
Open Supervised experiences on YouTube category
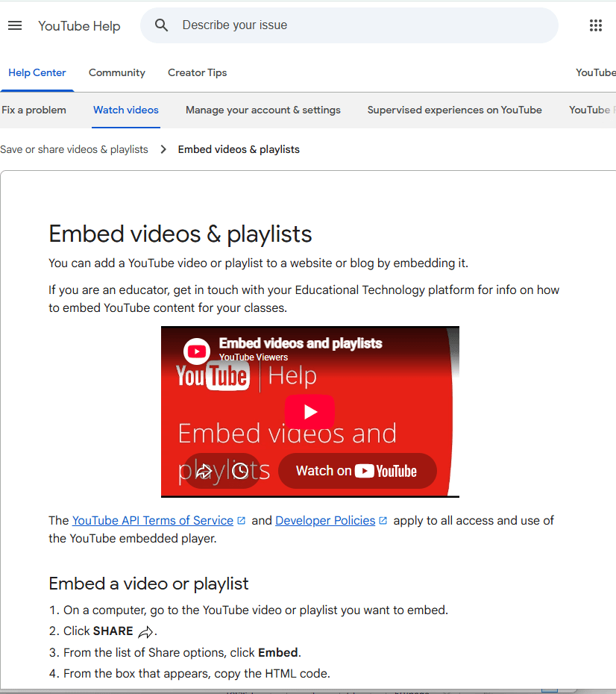(x=455, y=110)
